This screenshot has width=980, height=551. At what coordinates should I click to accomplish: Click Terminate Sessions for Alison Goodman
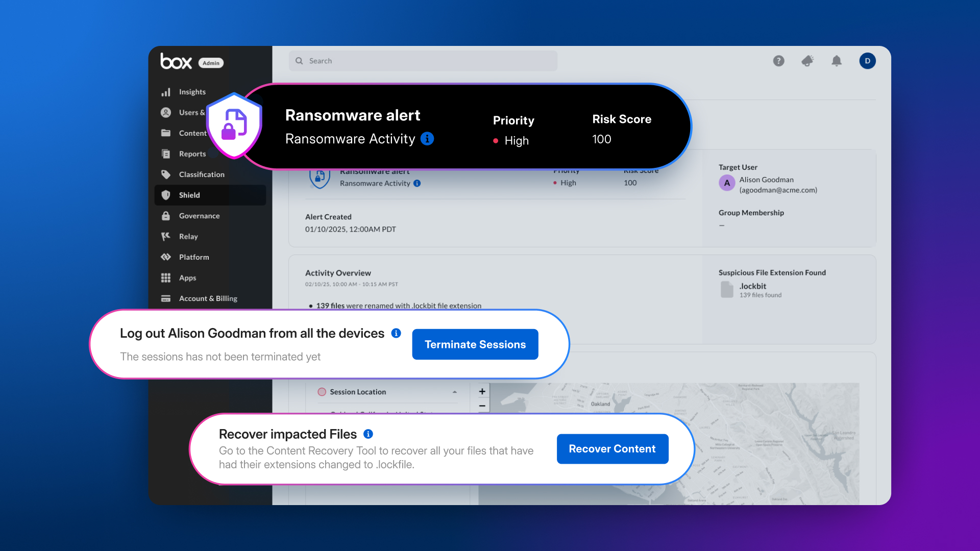coord(475,344)
